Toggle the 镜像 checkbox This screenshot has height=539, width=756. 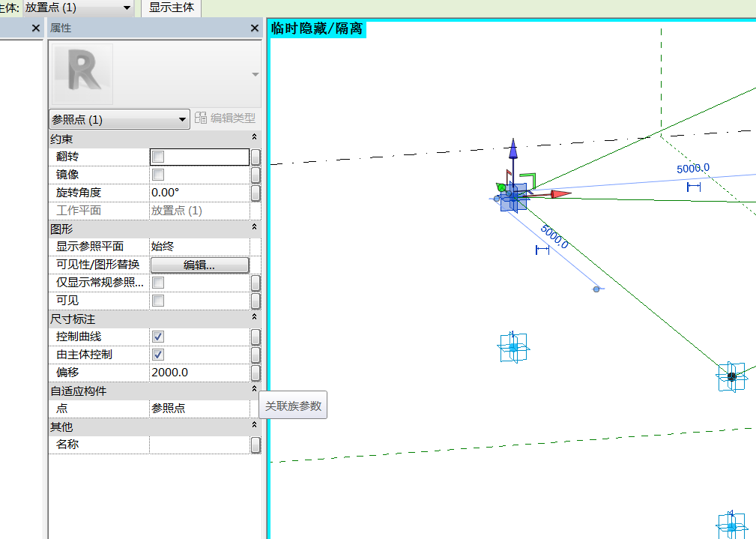coord(157,175)
